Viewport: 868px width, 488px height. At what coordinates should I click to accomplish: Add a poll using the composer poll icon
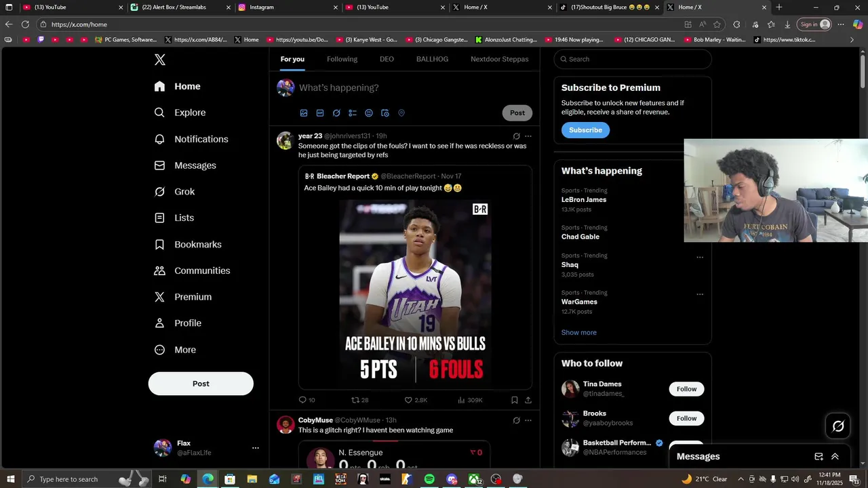click(x=353, y=113)
